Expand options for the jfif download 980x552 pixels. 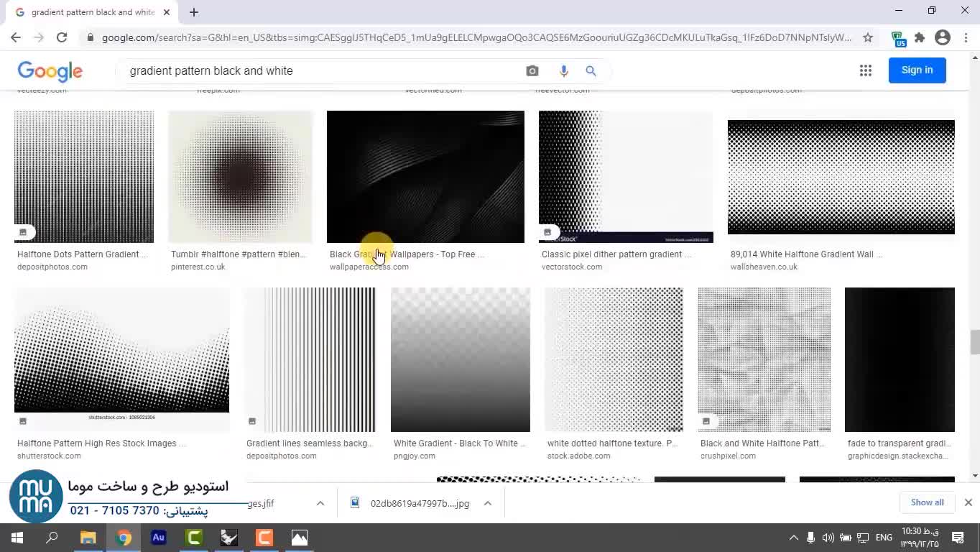point(320,503)
